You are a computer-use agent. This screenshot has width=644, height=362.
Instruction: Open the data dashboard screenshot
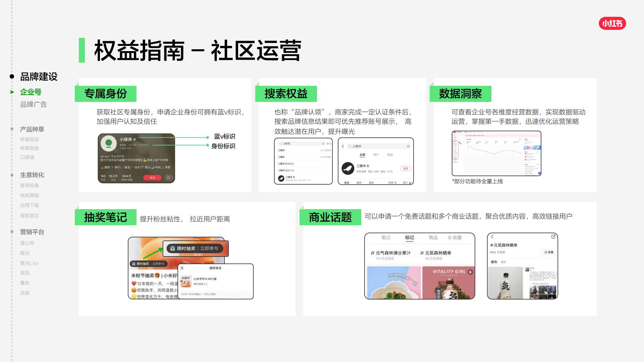pos(496,153)
